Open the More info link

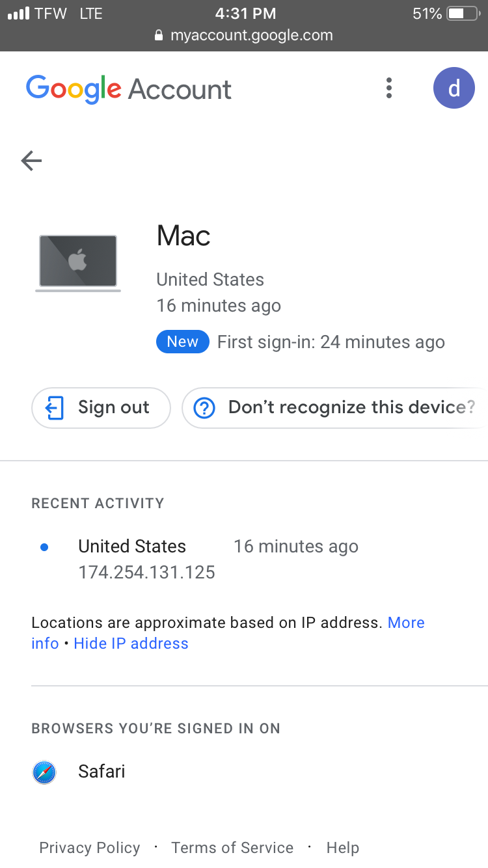[x=228, y=633]
